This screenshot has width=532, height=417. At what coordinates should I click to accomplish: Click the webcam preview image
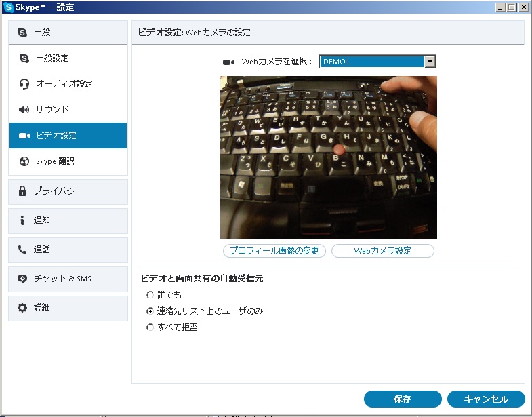point(329,157)
